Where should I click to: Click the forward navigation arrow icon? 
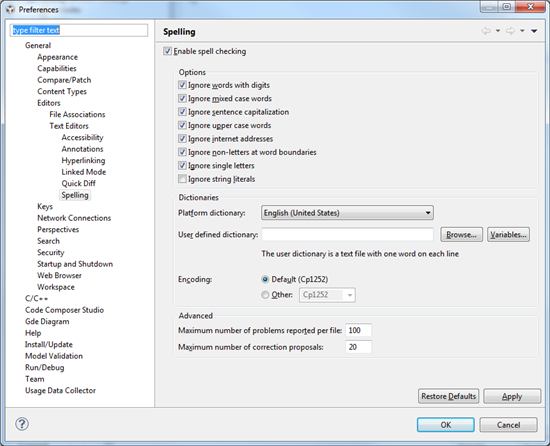coord(510,31)
